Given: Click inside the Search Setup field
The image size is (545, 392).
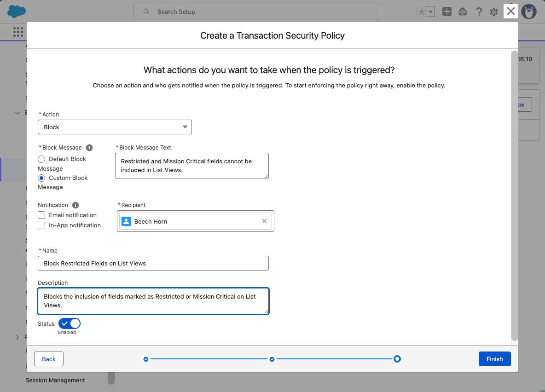Looking at the screenshot, I should tap(256, 12).
